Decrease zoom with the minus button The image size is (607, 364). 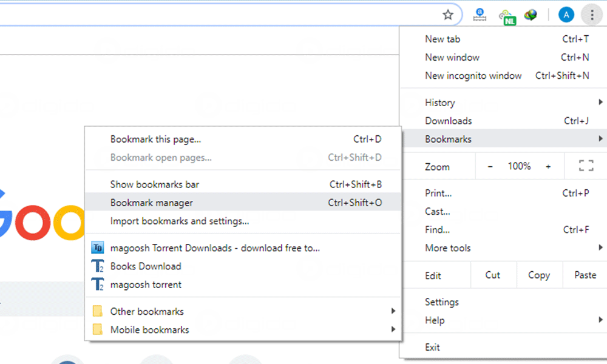(490, 166)
